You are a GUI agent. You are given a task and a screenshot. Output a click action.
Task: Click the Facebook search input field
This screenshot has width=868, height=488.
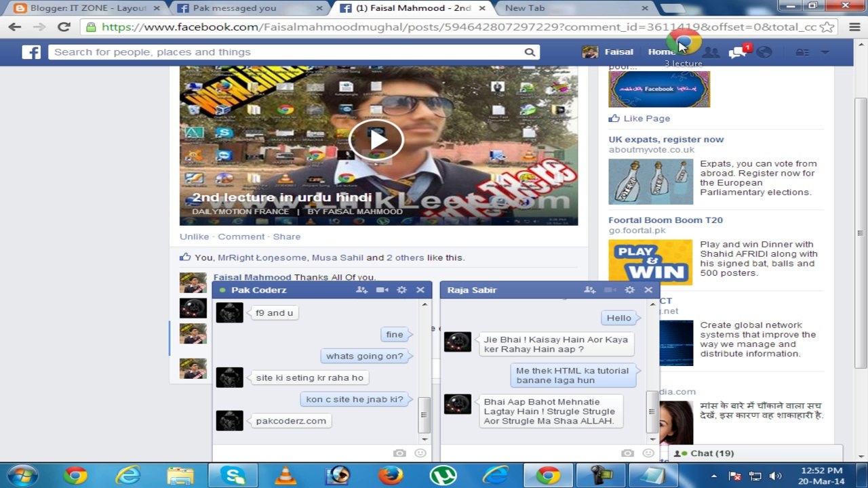tap(285, 52)
